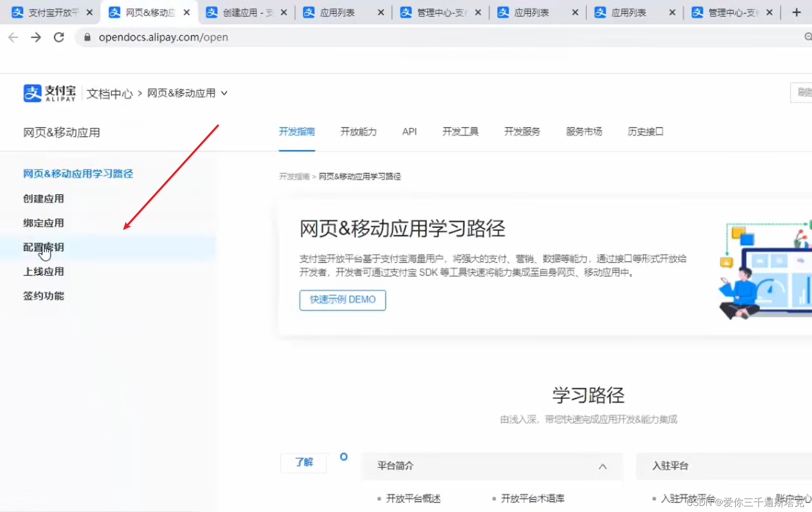Select the 开放能力 navigation tab
The image size is (812, 512).
click(x=358, y=132)
